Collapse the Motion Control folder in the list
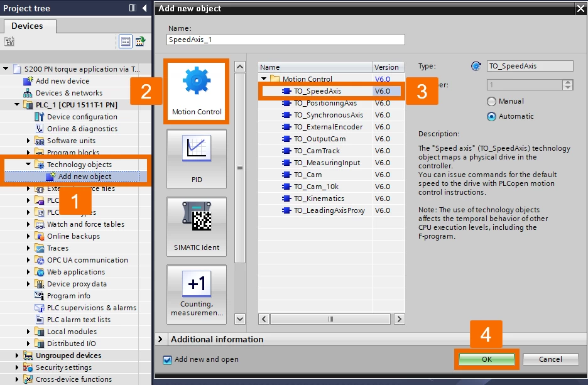Screen dimensions: 588x385 pos(264,79)
